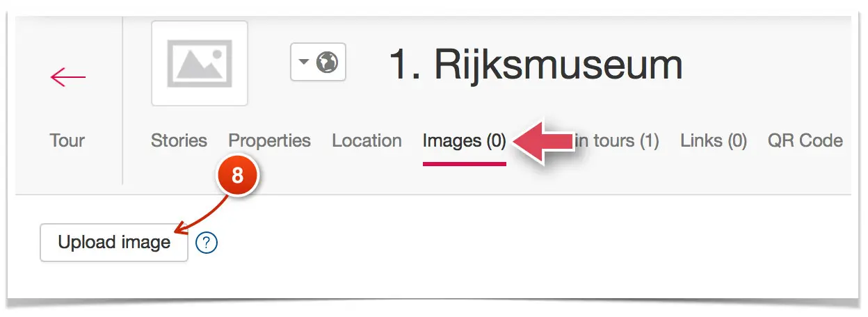Go back using the pink left arrow
This screenshot has width=868, height=317.
pyautogui.click(x=68, y=76)
